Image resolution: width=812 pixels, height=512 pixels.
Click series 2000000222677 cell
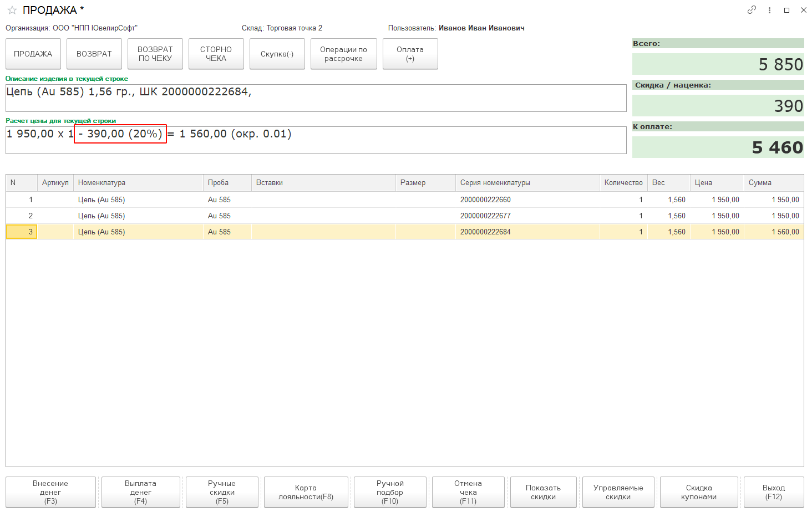pos(527,216)
